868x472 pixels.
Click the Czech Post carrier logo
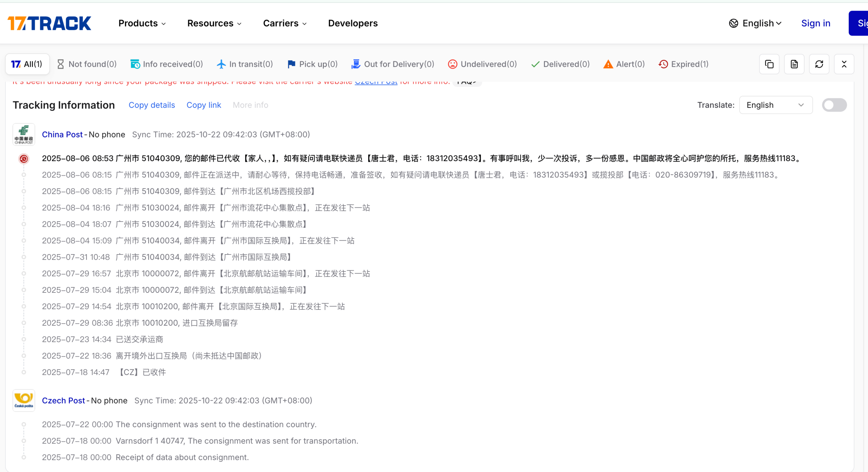(24, 400)
